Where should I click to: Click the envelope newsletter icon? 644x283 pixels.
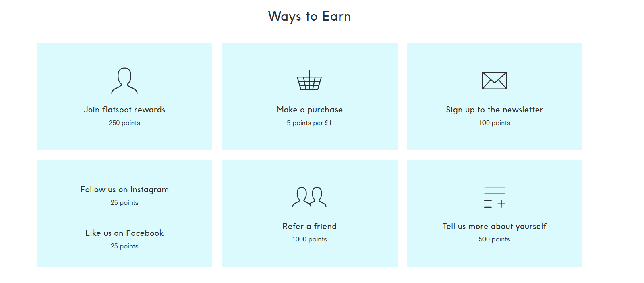pos(495,81)
